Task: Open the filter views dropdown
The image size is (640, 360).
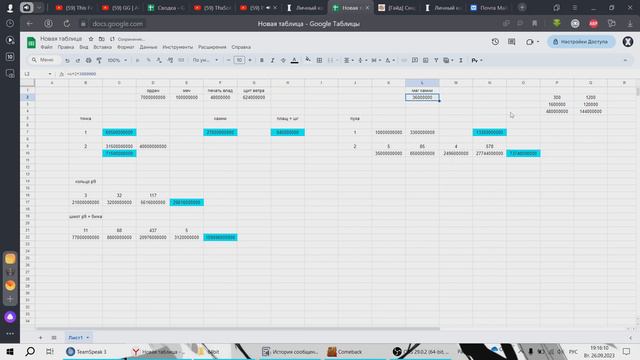Action: point(448,60)
